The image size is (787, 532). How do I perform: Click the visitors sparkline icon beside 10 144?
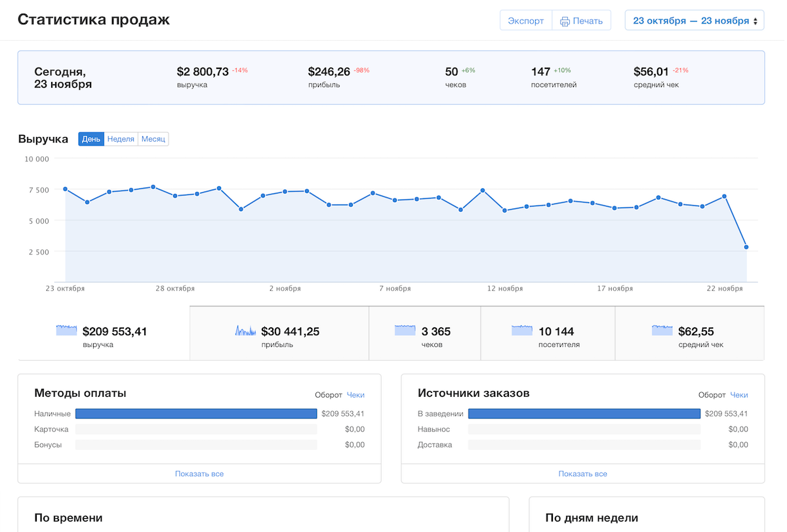tap(522, 331)
